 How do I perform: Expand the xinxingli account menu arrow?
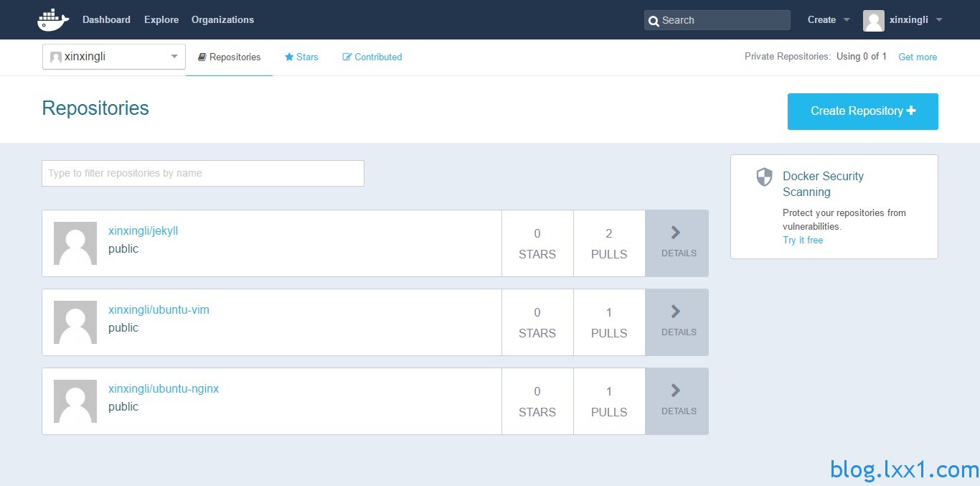(939, 20)
